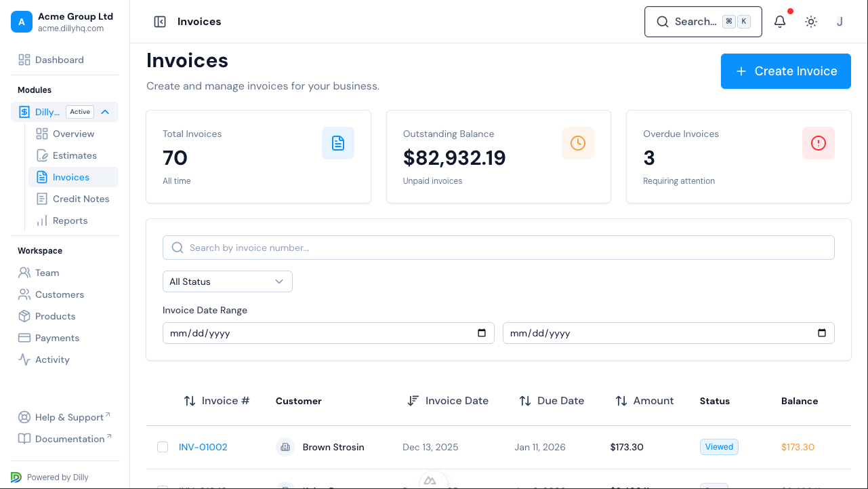The width and height of the screenshot is (868, 489).
Task: Open the Payments section icon
Action: pos(23,338)
